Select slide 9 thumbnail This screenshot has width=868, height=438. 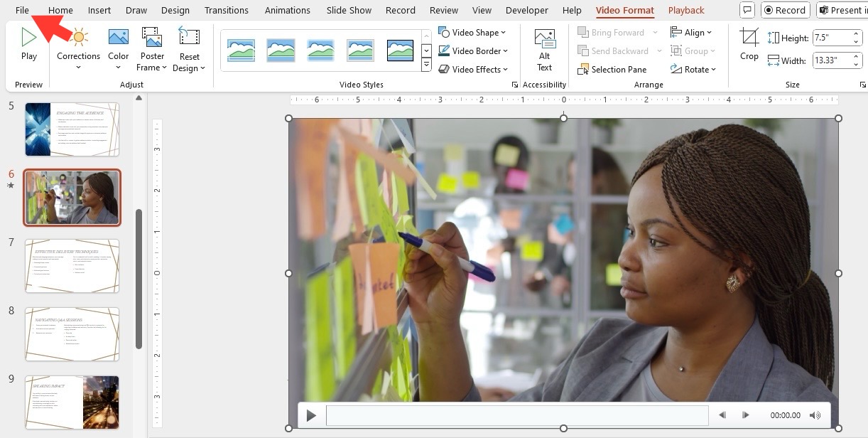pos(72,402)
